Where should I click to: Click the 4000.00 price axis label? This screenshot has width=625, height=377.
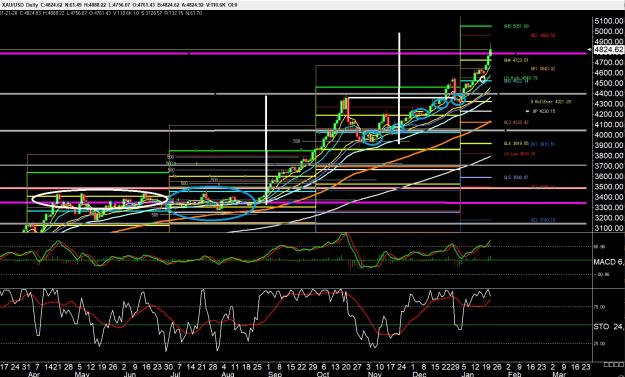pos(608,135)
